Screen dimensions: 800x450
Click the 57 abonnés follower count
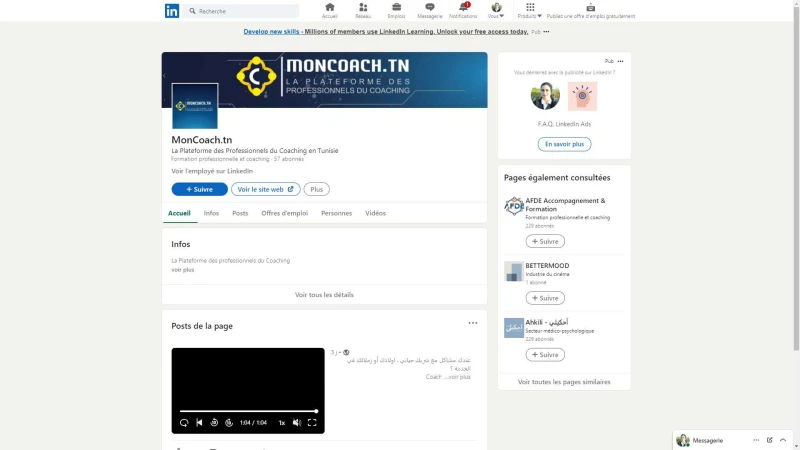[x=288, y=159]
